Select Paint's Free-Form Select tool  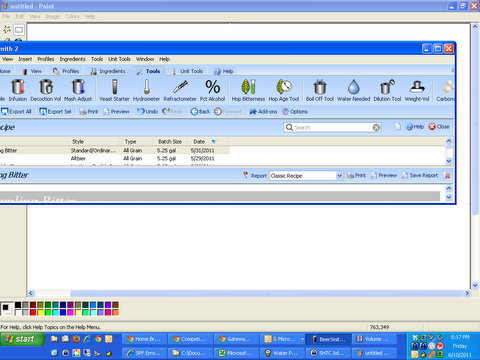pyautogui.click(x=7, y=30)
